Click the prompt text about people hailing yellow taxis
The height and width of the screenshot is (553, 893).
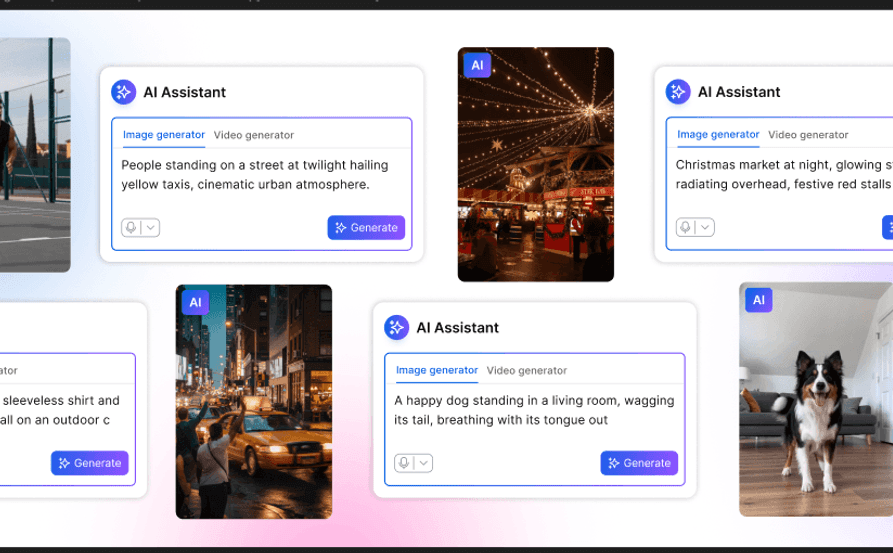[255, 175]
